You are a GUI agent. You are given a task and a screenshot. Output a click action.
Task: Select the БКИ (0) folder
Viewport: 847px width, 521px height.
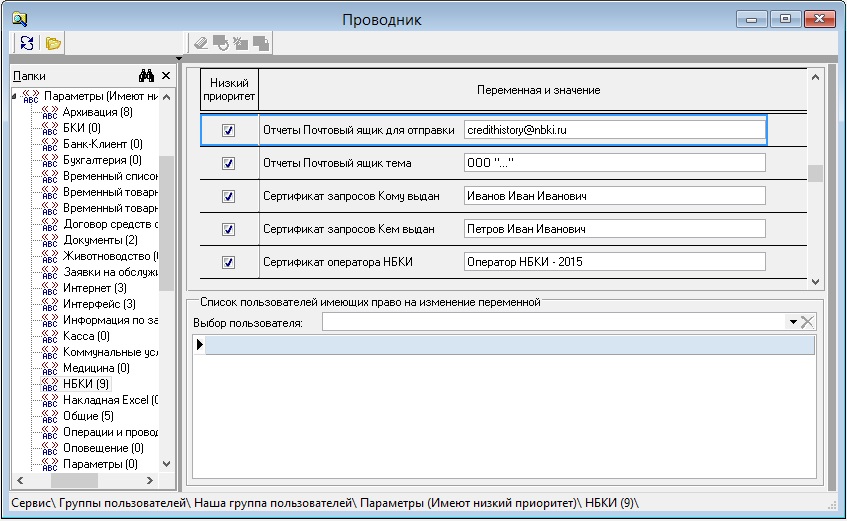point(82,128)
